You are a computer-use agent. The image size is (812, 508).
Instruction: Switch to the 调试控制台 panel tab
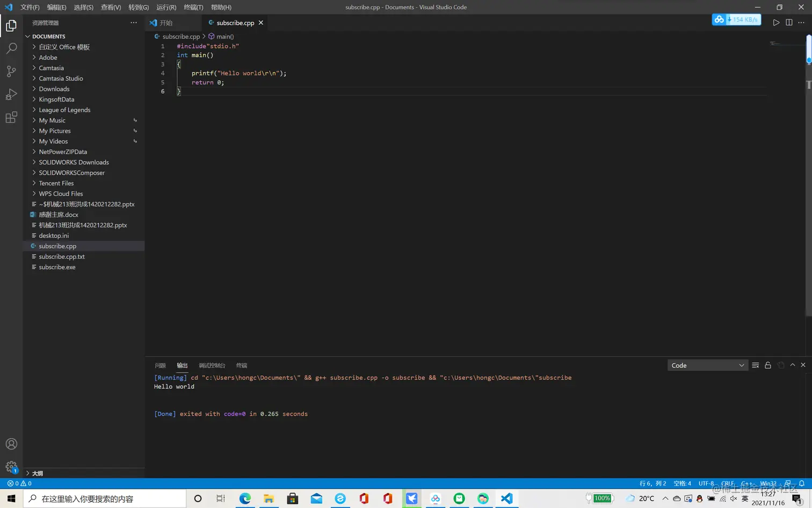point(212,366)
